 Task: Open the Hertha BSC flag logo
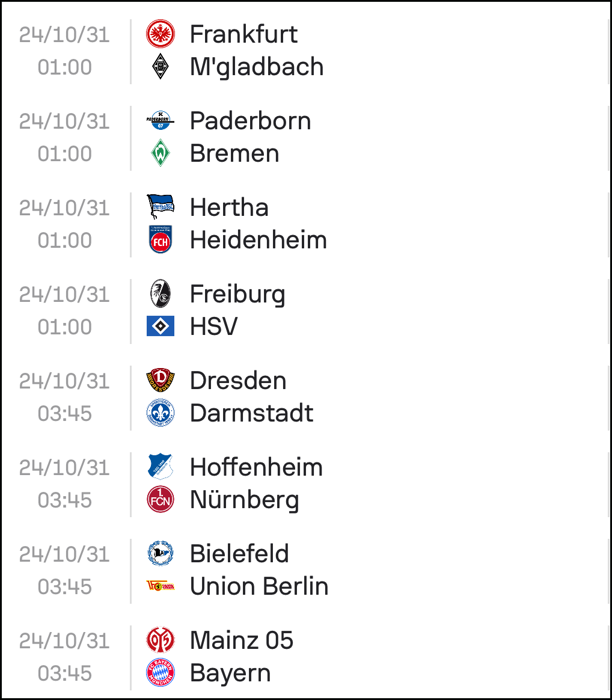pyautogui.click(x=161, y=207)
